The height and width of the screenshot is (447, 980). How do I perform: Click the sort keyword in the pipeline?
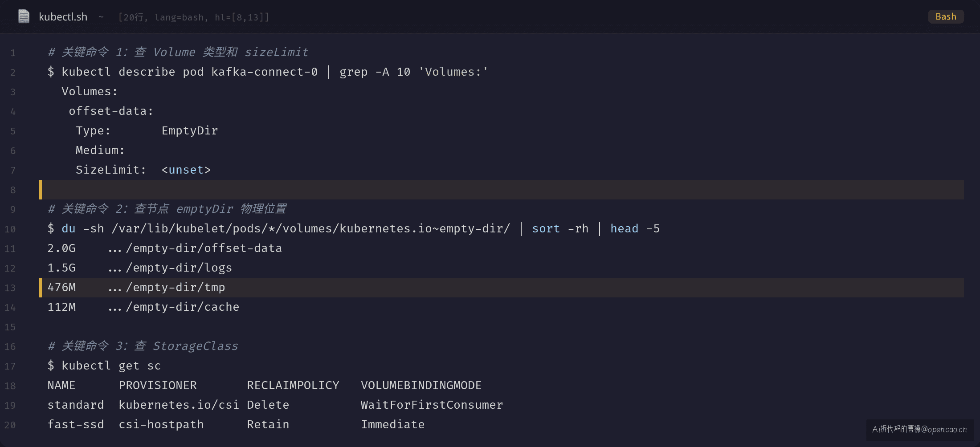pyautogui.click(x=546, y=229)
